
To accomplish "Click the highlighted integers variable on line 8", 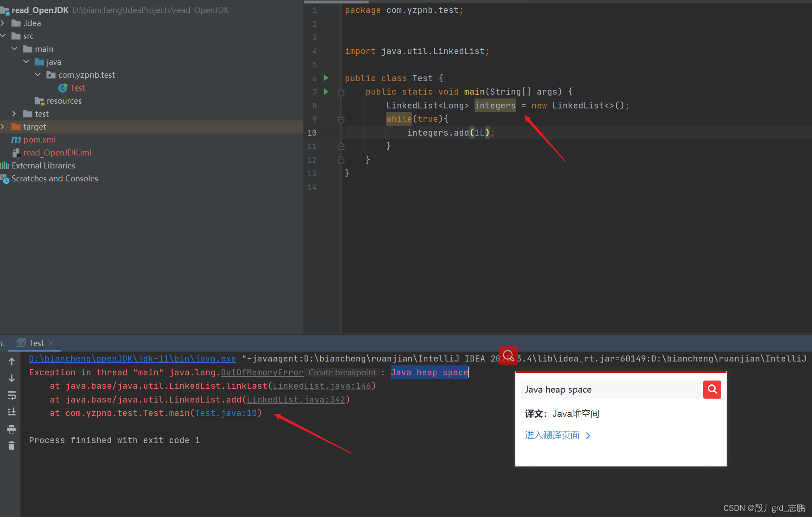I will click(495, 105).
